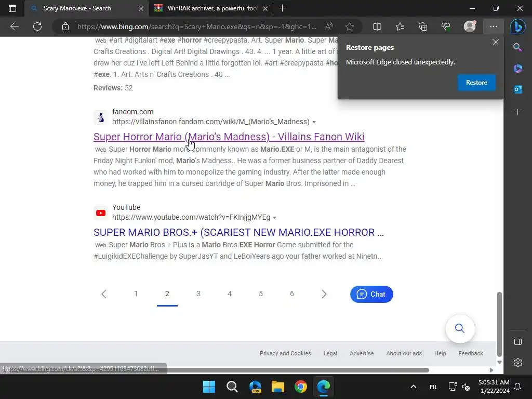The image size is (532, 399).
Task: Go to results page 6
Action: point(292,294)
